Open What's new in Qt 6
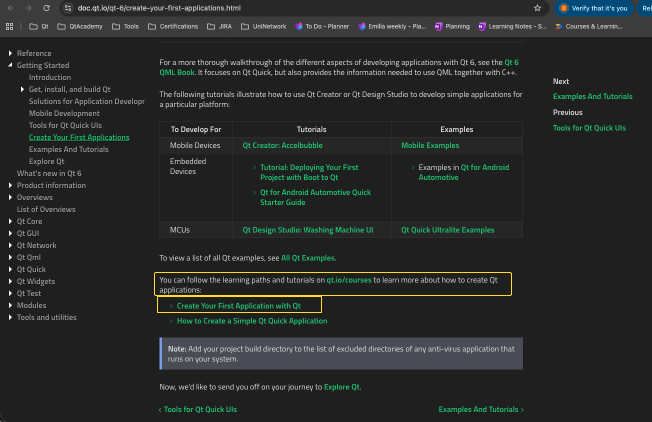 point(49,173)
